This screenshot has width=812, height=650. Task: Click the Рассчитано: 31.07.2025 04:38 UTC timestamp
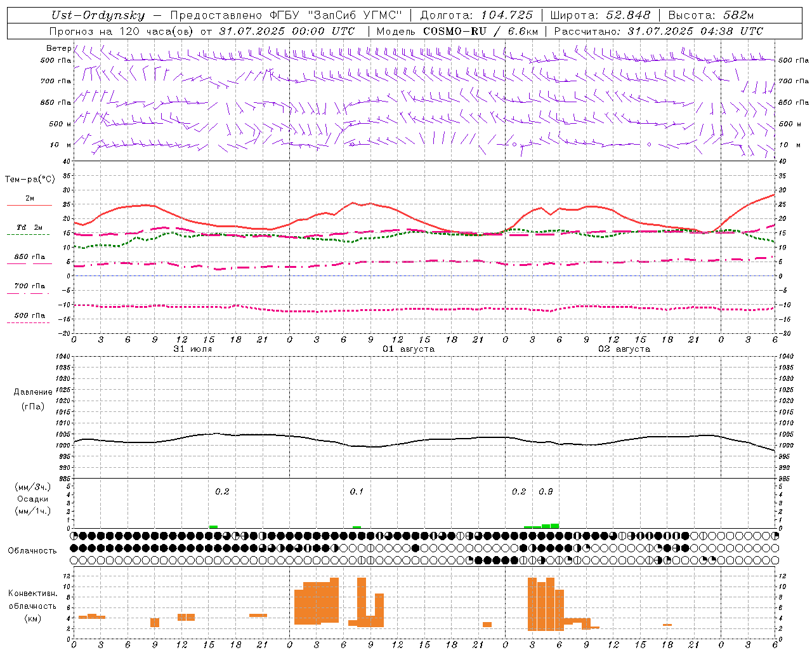pos(658,31)
